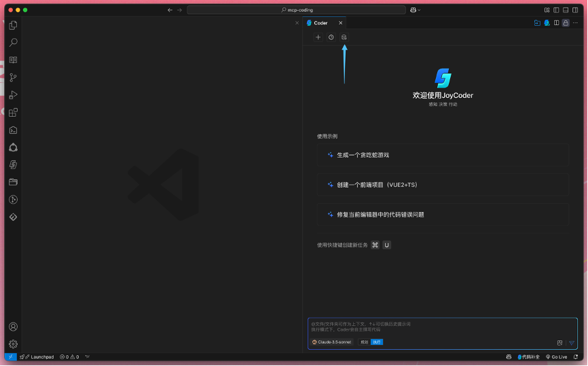Close the empty left editor group
Screen dimensions: 588x366
pyautogui.click(x=297, y=23)
